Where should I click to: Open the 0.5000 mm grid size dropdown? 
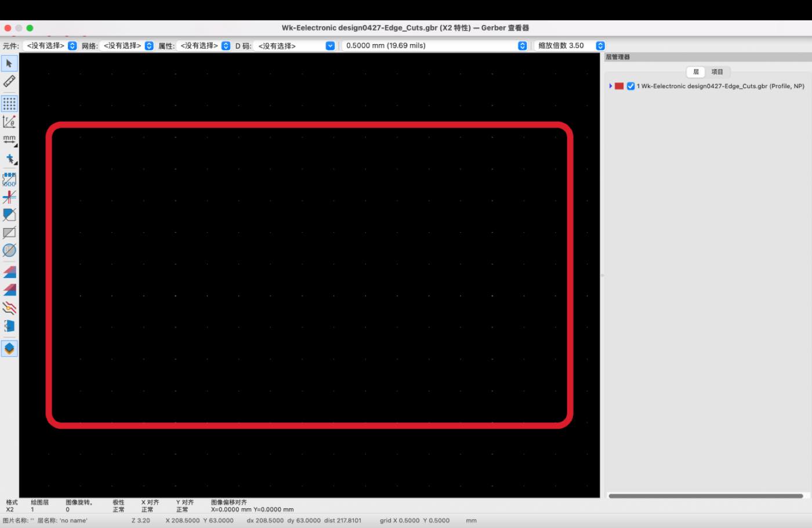coord(434,46)
